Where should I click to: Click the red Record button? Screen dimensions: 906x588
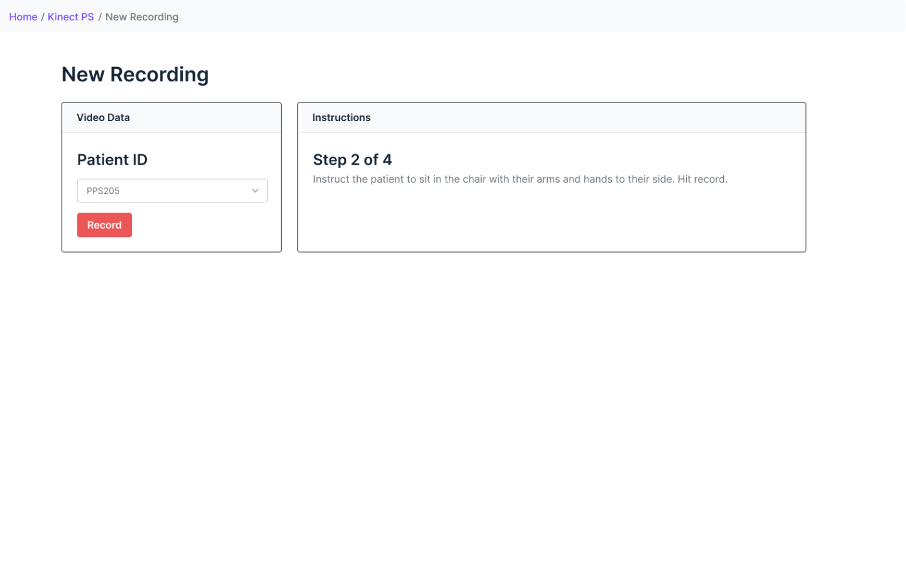104,225
